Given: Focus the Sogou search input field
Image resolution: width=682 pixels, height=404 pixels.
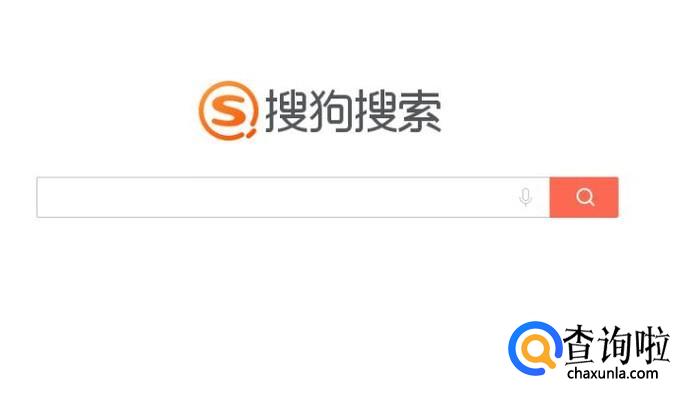Looking at the screenshot, I should pyautogui.click(x=294, y=197).
